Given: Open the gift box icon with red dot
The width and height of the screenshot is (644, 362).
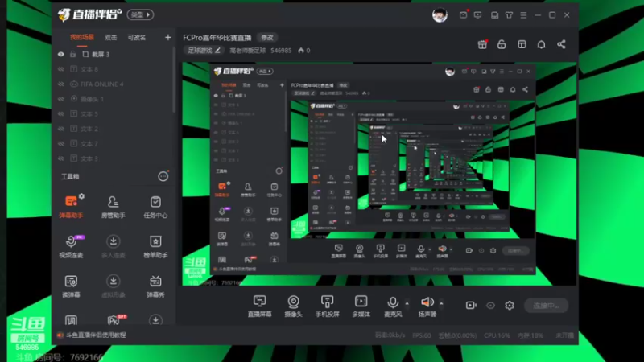Looking at the screenshot, I should pos(482,44).
